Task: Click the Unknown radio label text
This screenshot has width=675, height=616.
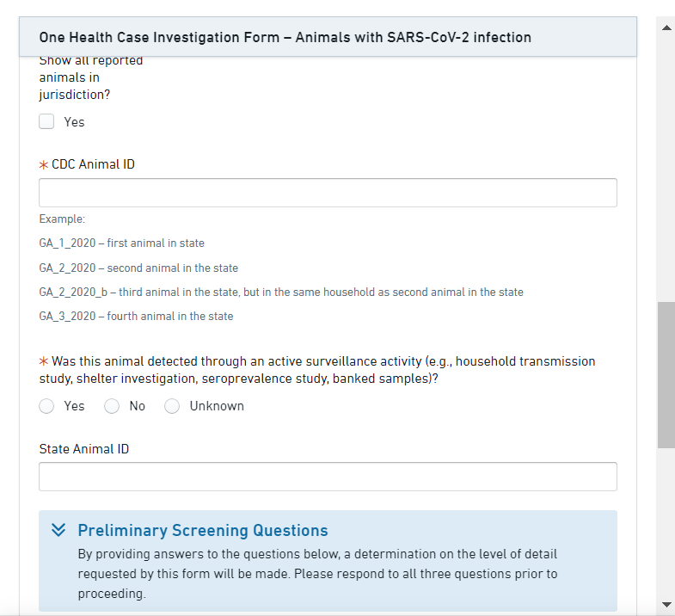Action: pyautogui.click(x=217, y=406)
